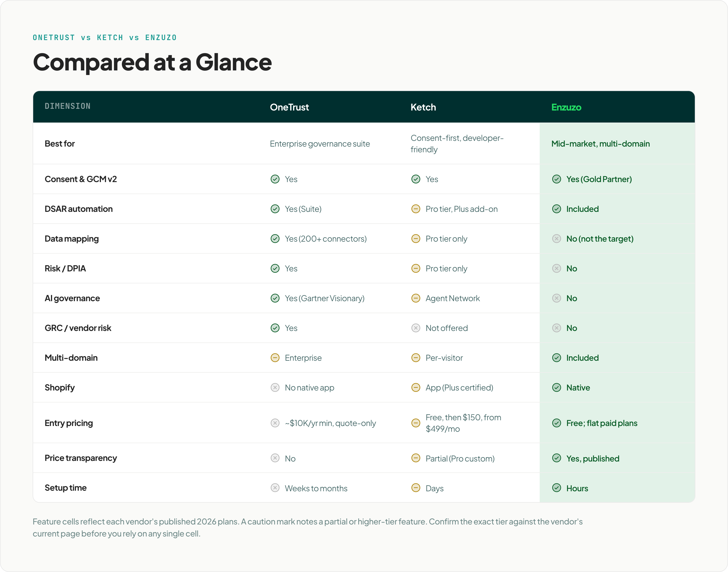Click the Enterprise governance suite cell
728x572 pixels.
pyautogui.click(x=320, y=144)
